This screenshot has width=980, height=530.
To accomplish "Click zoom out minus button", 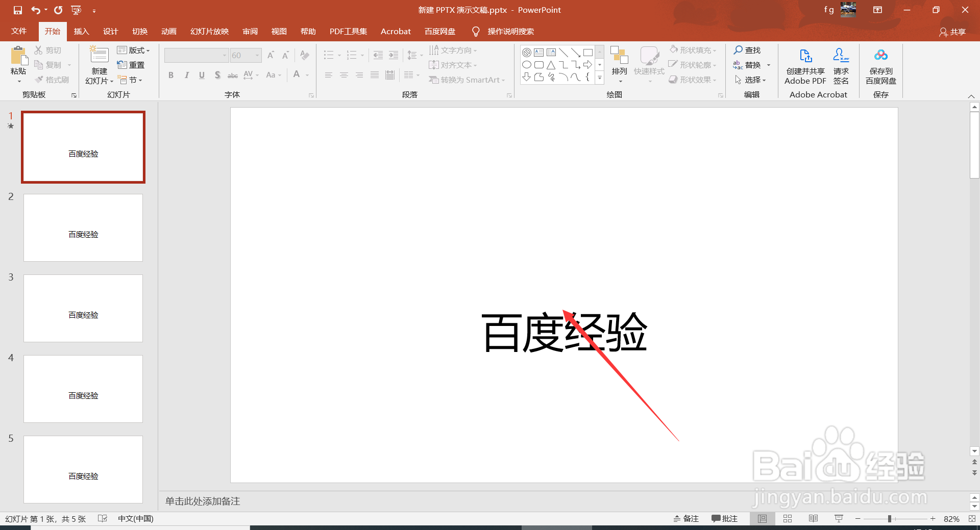I will pos(858,519).
